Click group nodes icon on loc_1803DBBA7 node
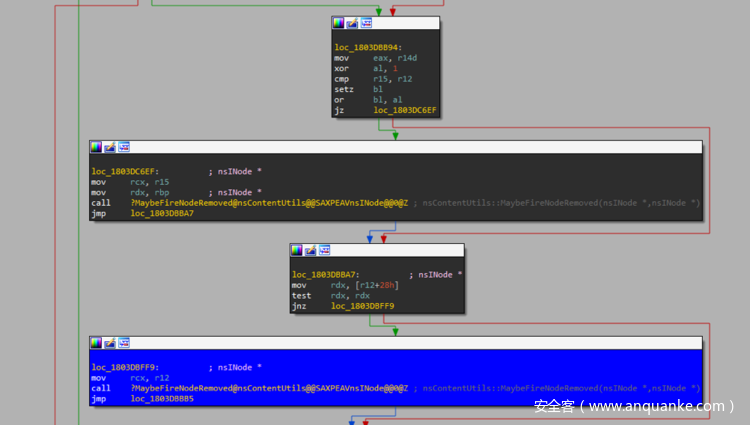This screenshot has width=750, height=425. pos(324,250)
